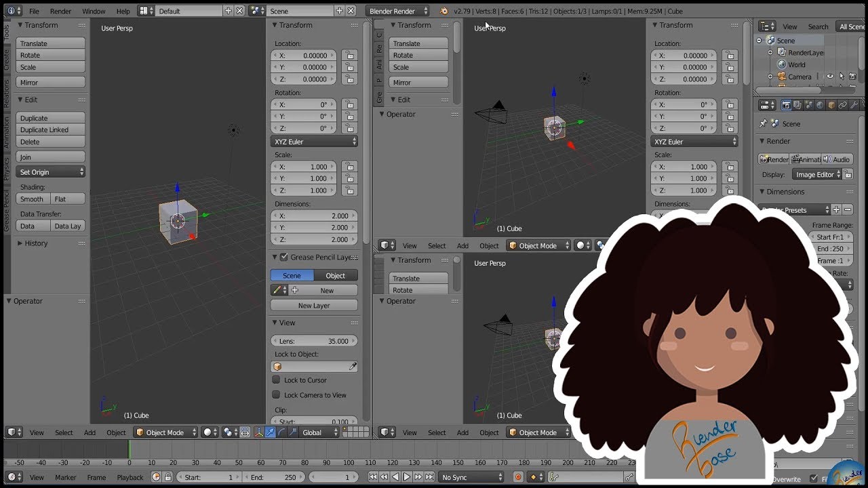Add a new screen layout beside Default
The width and height of the screenshot is (868, 488).
point(228,11)
